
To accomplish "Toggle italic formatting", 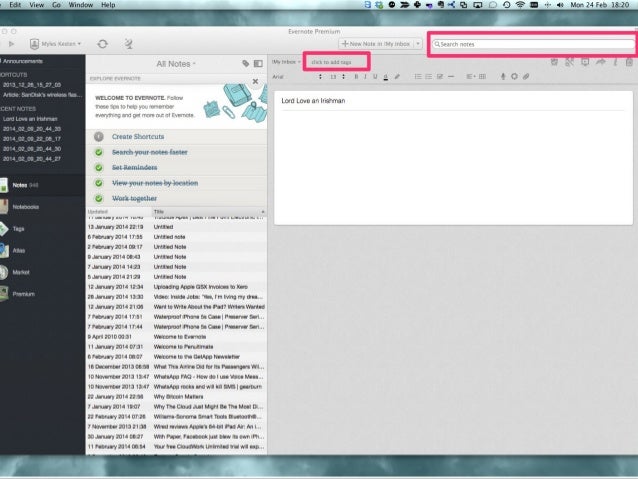I will [x=365, y=77].
